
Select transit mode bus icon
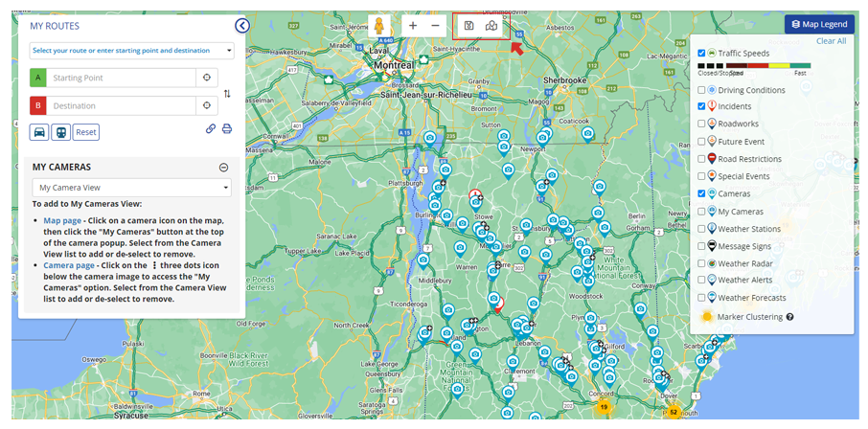point(60,132)
